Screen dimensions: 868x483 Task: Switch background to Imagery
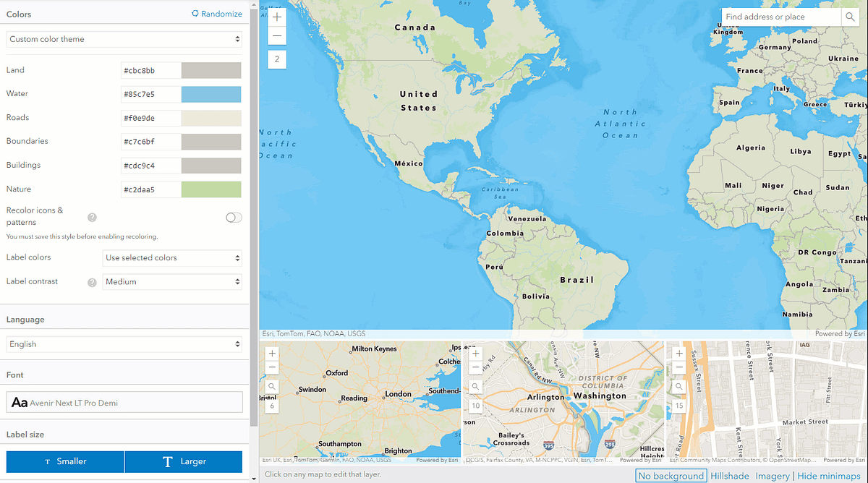click(x=773, y=476)
